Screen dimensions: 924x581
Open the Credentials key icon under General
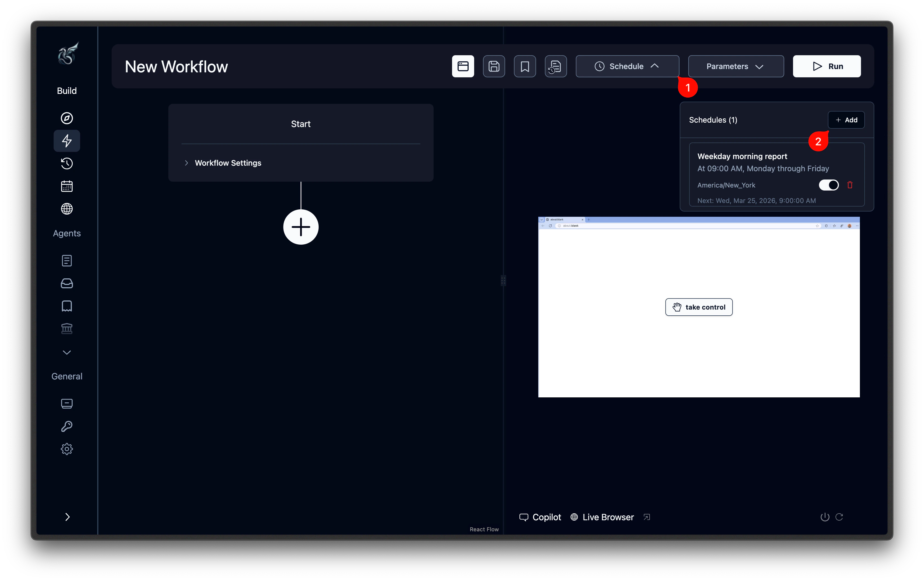[67, 426]
